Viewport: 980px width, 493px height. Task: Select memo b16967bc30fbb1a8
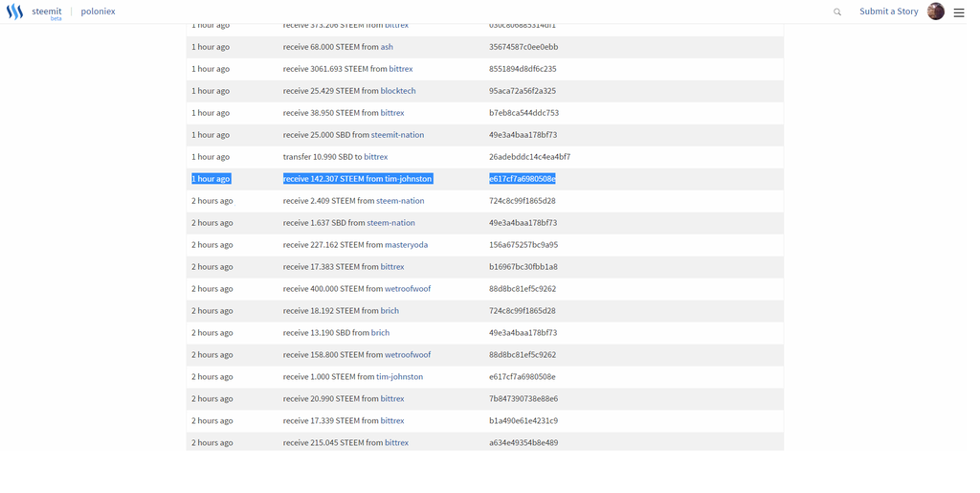click(x=523, y=267)
